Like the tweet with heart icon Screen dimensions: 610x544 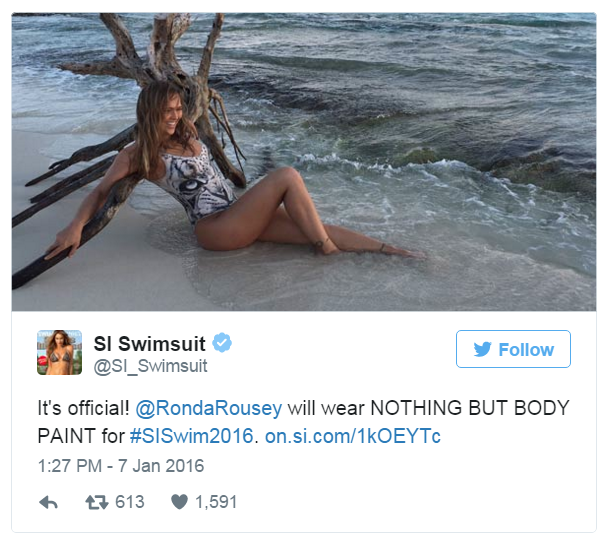179,502
